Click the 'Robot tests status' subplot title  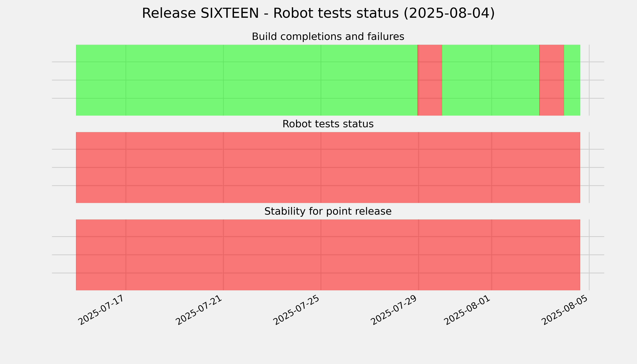(x=328, y=124)
